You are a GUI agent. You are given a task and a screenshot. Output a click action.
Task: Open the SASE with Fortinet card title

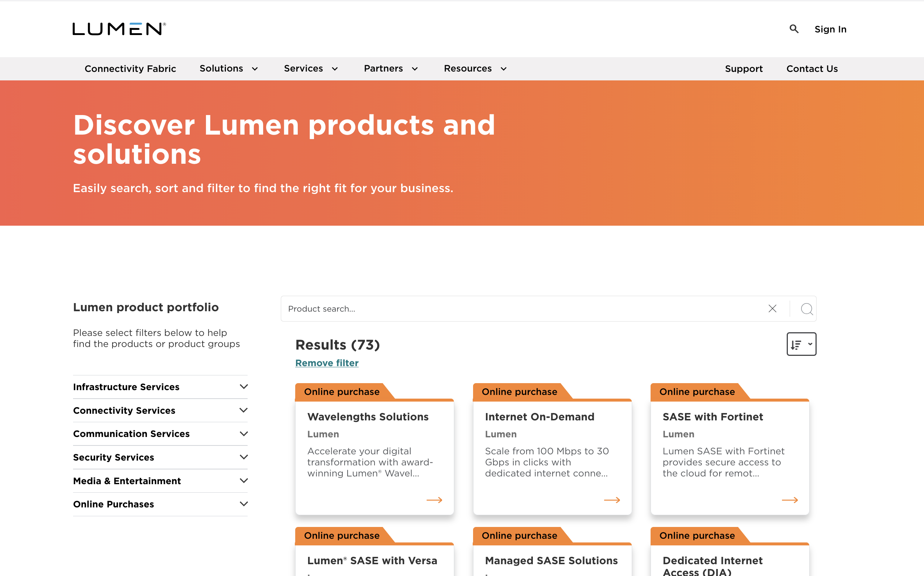coord(713,417)
